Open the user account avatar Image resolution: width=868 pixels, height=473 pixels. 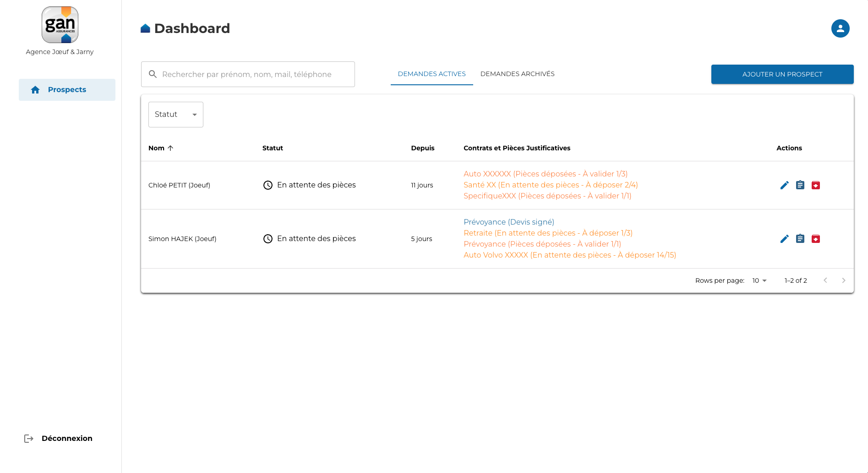[x=840, y=28]
